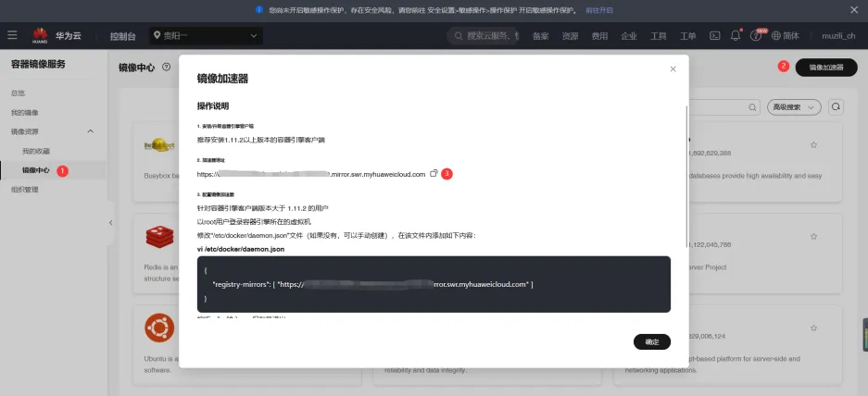The image size is (868, 396).
Task: Open the help question-mark icon in header
Action: tap(755, 35)
